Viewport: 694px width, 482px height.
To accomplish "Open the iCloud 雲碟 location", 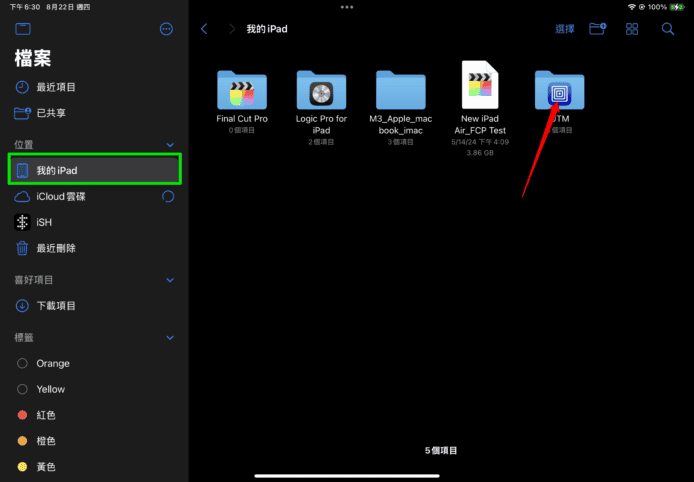I will pyautogui.click(x=60, y=197).
